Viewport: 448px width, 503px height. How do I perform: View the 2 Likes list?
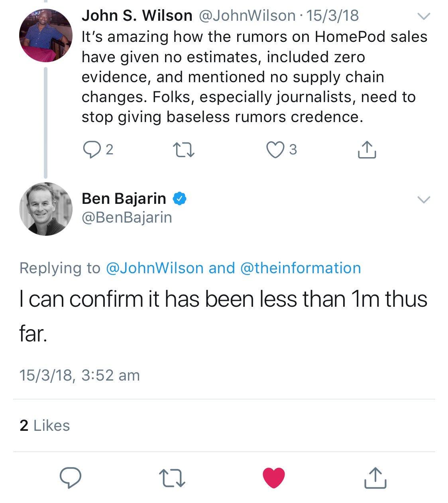point(45,426)
